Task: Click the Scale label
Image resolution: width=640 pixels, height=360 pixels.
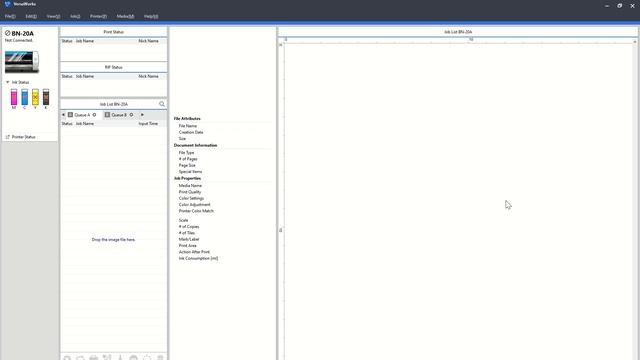Action: [183, 220]
